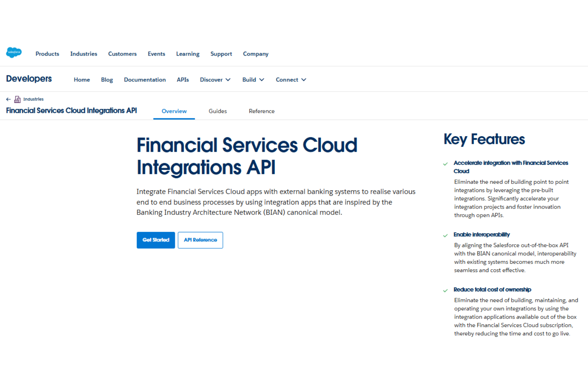Select the Overview tab

point(174,111)
